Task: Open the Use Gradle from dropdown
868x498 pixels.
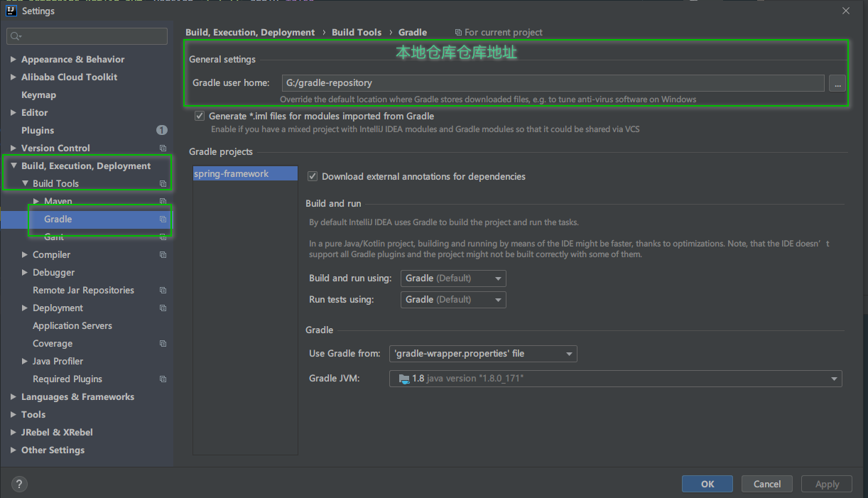Action: (x=483, y=354)
